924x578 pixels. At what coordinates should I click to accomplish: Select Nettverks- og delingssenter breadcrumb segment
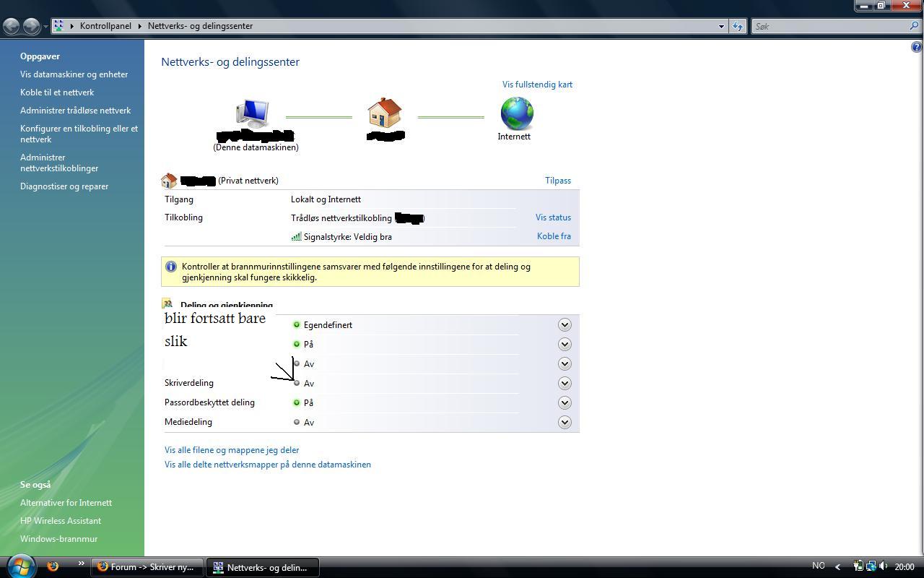pos(200,26)
